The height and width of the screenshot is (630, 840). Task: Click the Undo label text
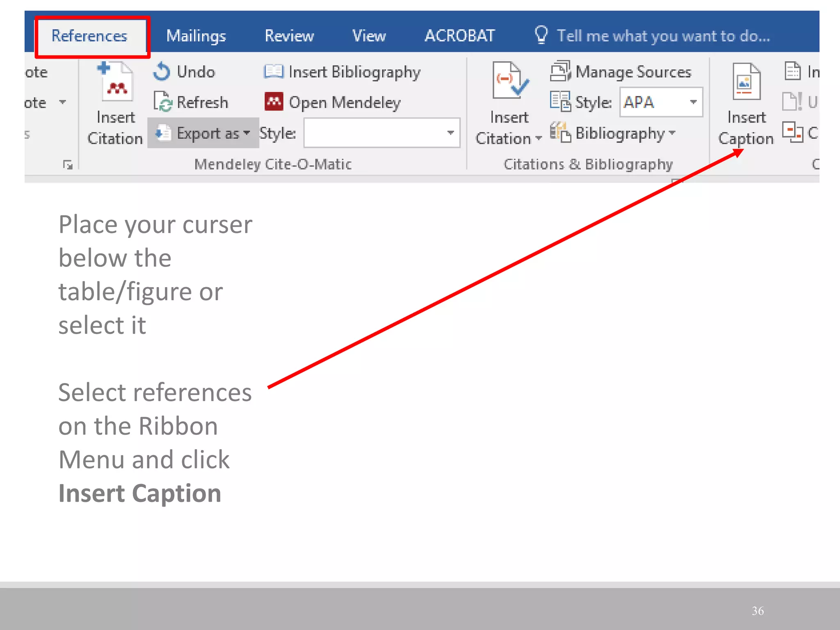point(196,72)
